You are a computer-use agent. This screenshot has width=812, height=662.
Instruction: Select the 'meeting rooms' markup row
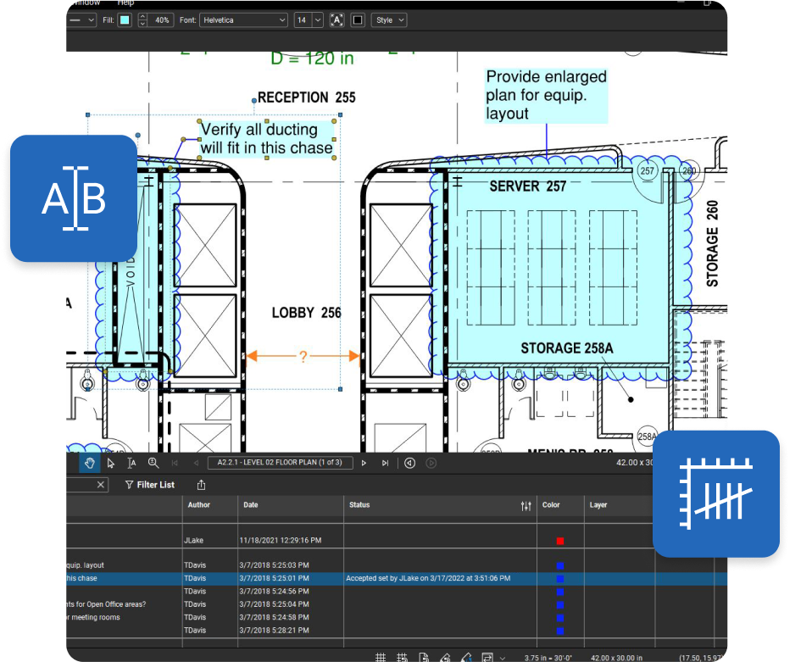(x=397, y=617)
